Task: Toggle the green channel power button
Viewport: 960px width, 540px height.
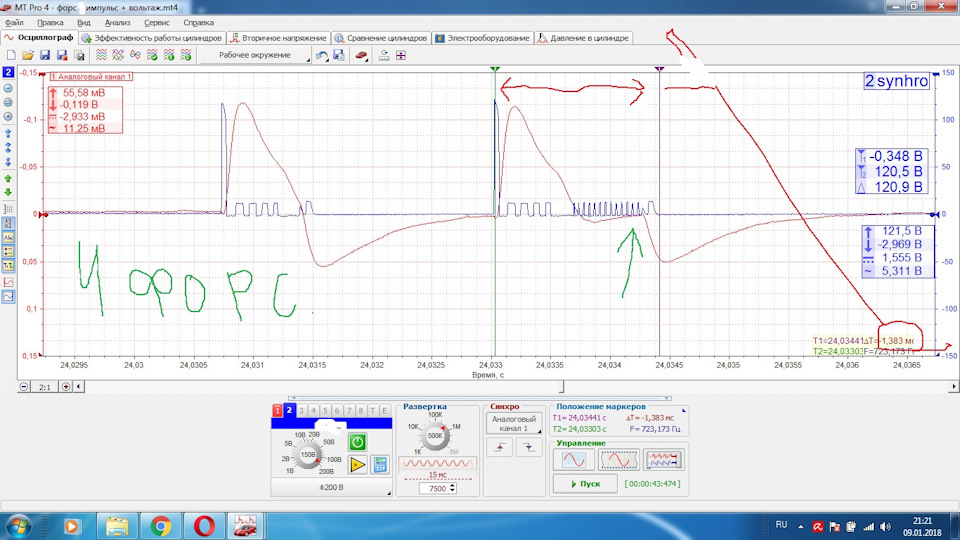Action: pos(358,442)
